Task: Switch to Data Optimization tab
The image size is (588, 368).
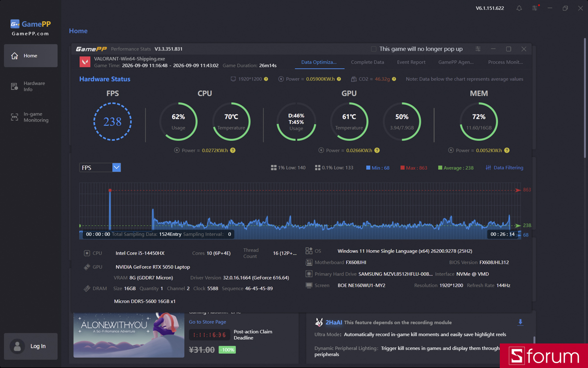Action: [318, 62]
